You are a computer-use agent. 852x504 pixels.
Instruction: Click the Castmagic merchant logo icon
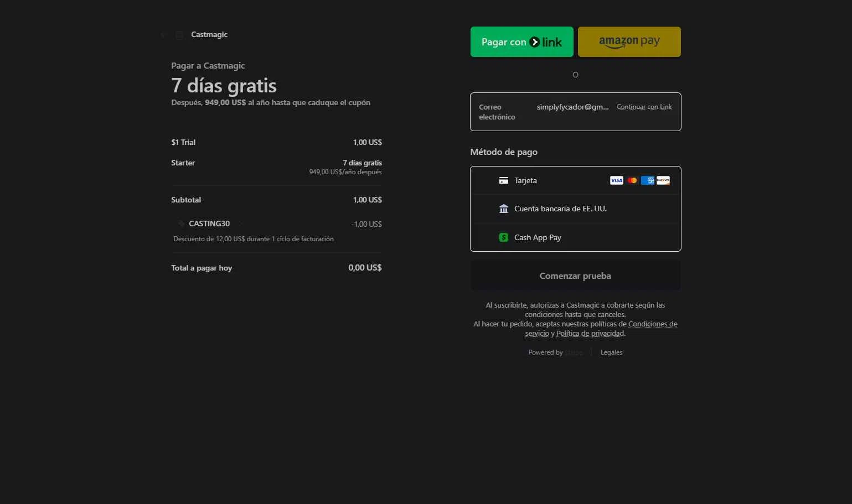179,35
